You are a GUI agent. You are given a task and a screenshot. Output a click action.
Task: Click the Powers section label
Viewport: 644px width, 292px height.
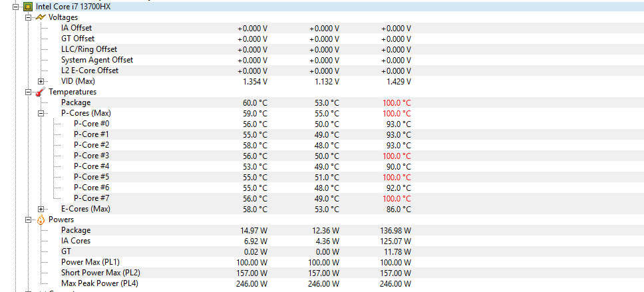click(61, 219)
